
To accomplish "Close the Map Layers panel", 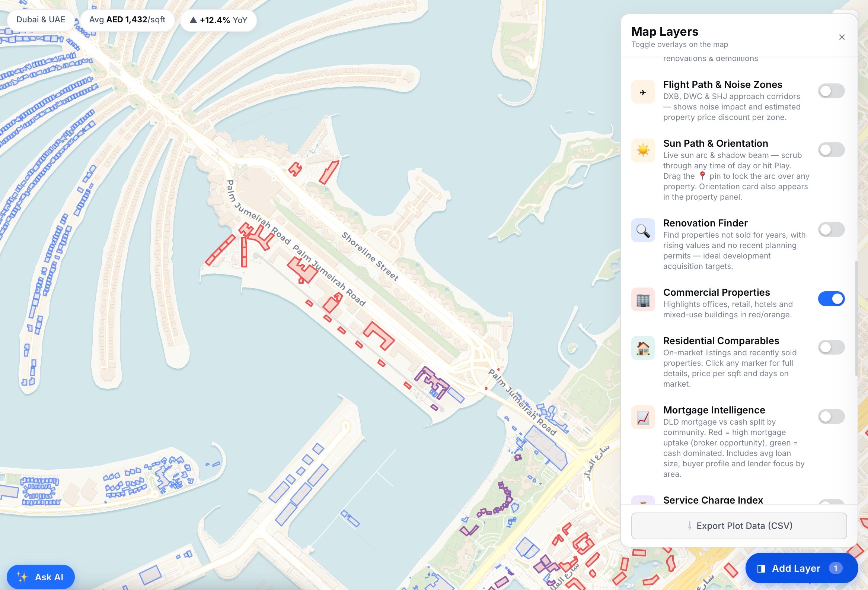I will coord(842,37).
